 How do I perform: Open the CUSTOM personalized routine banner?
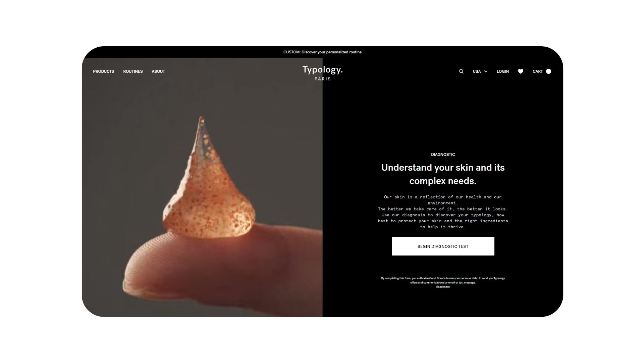(x=322, y=52)
